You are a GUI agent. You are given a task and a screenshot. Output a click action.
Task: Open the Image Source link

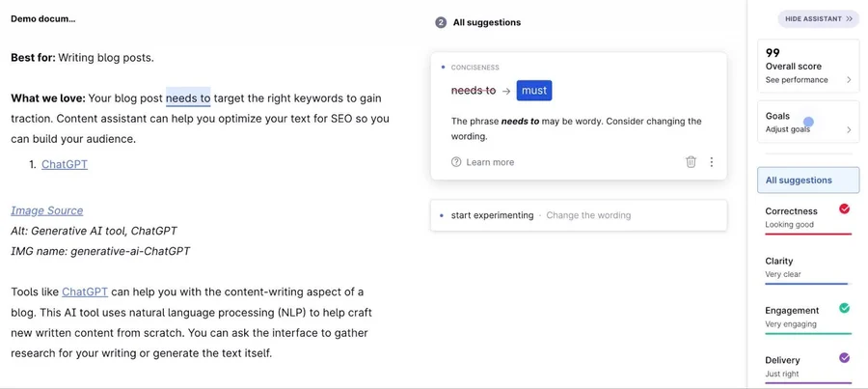[x=47, y=210]
